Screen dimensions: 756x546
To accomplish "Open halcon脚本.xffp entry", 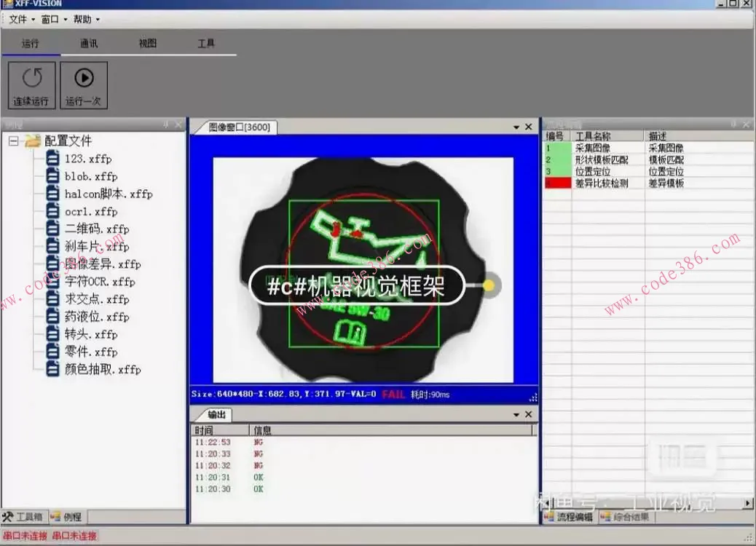I will [109, 194].
